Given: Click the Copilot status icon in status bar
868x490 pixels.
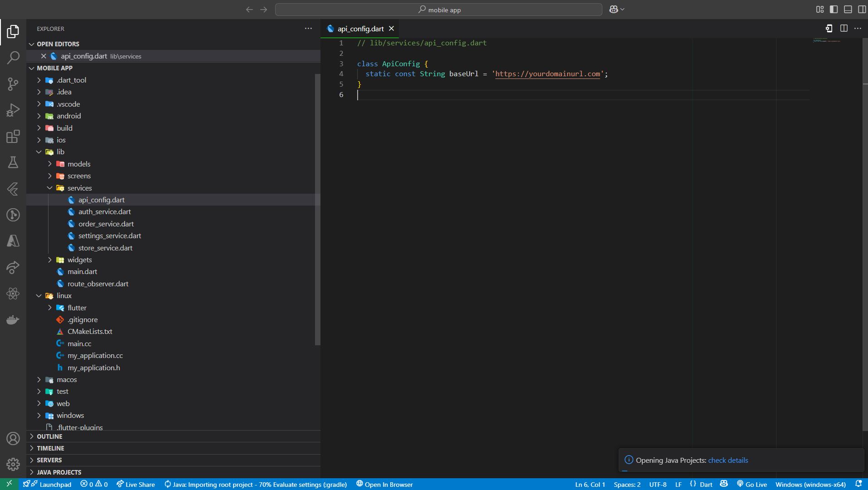Looking at the screenshot, I should 724,484.
